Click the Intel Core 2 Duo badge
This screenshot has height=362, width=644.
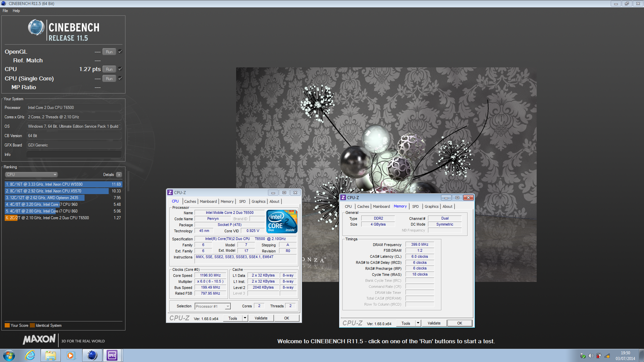(282, 222)
